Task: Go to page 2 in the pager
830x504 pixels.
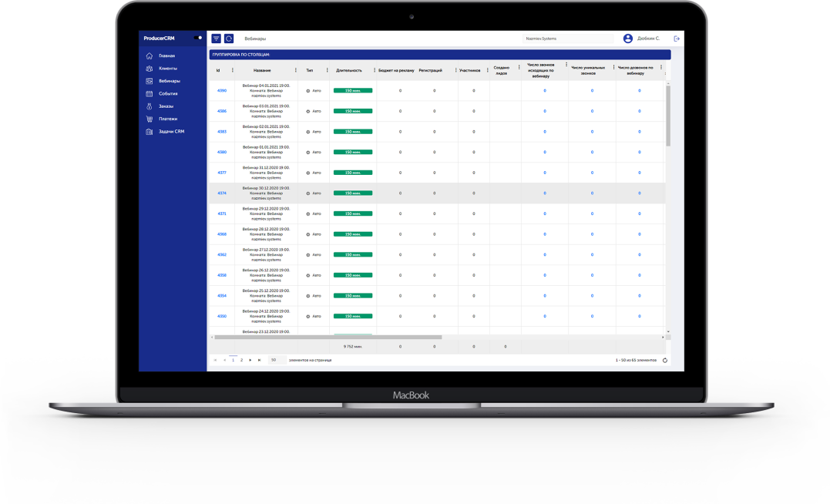Action: [241, 360]
